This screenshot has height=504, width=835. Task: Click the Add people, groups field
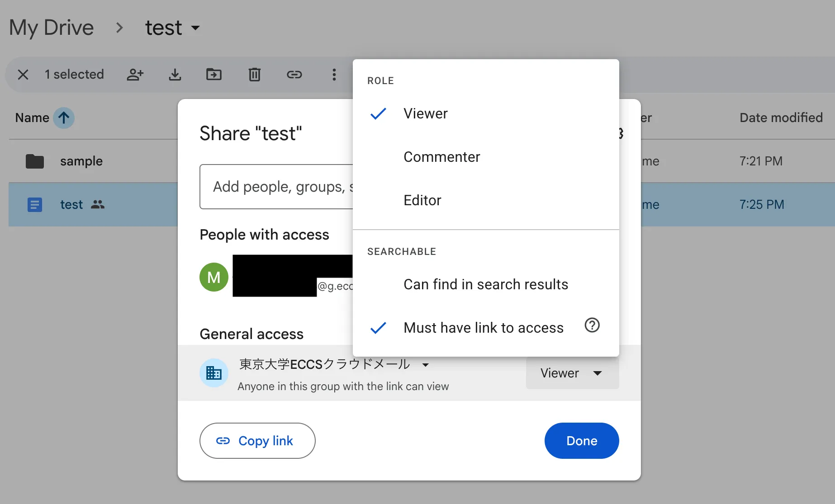pos(276,187)
